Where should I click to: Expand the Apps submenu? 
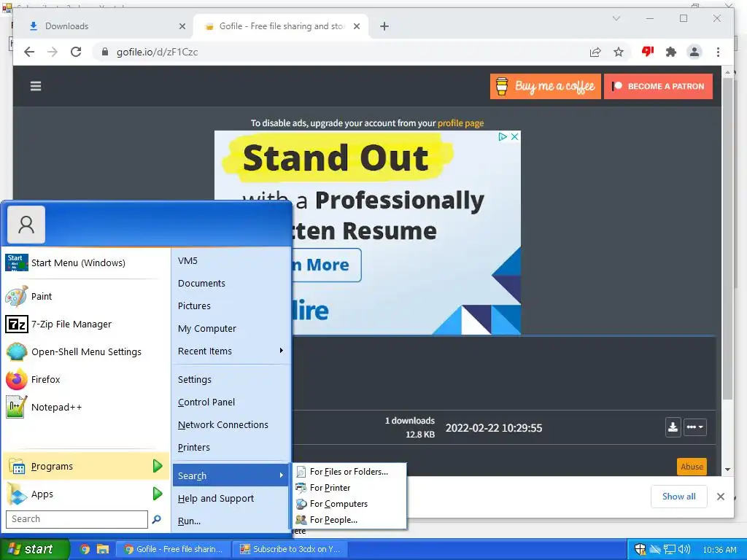point(86,494)
